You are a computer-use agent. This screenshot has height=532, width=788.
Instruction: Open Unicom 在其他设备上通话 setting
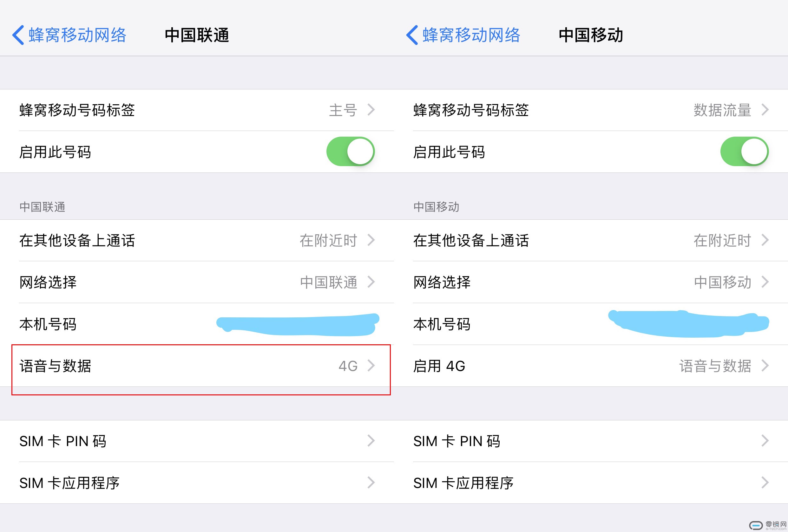tap(197, 240)
